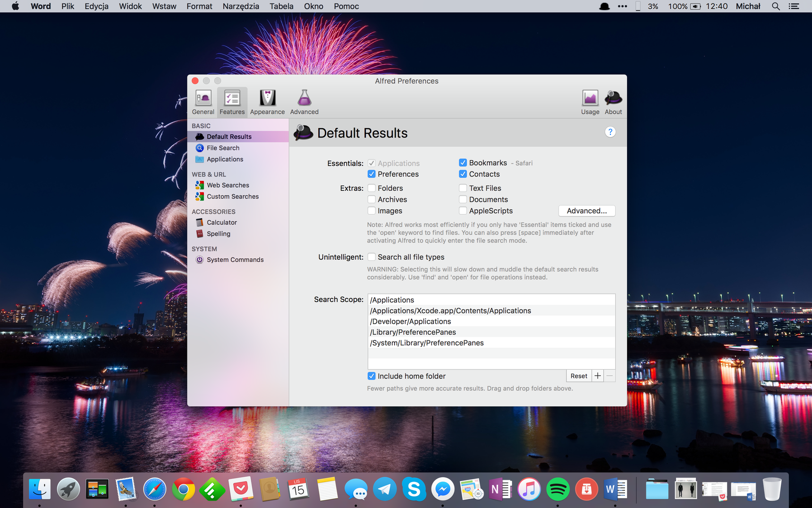The image size is (812, 508).
Task: Select Calculator in the sidebar
Action: click(x=238, y=223)
